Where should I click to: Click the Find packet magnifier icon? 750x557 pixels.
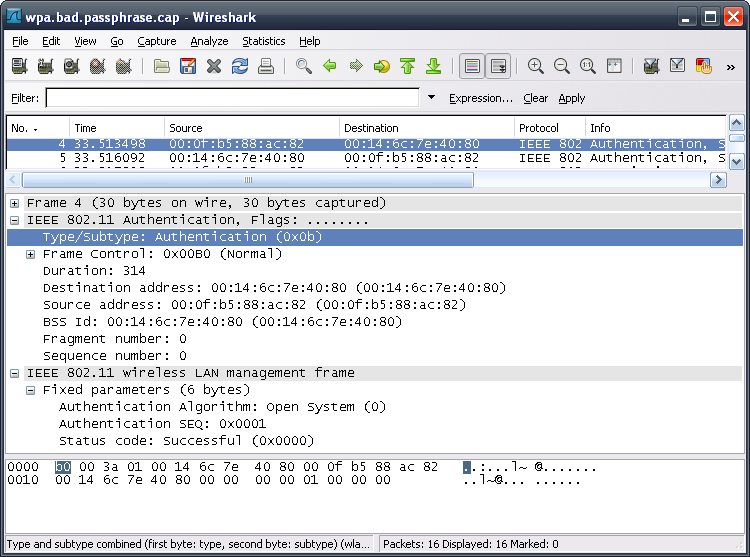pyautogui.click(x=304, y=67)
